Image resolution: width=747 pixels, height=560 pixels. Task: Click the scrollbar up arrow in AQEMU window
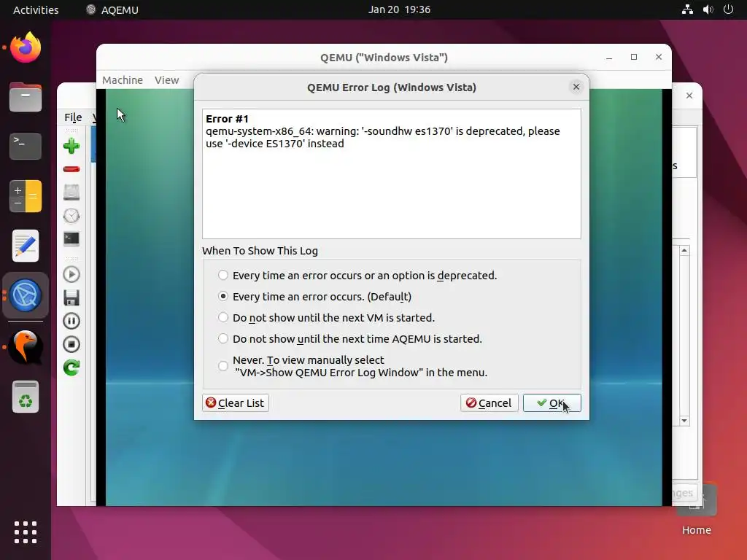click(684, 251)
